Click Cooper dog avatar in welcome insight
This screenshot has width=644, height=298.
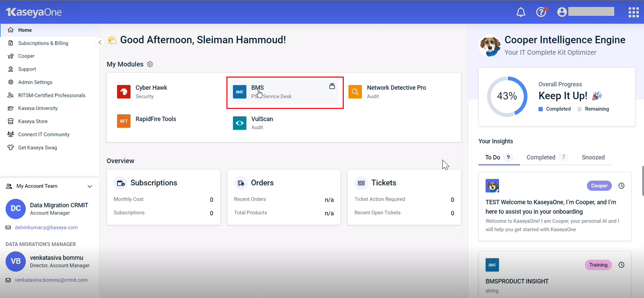click(492, 186)
